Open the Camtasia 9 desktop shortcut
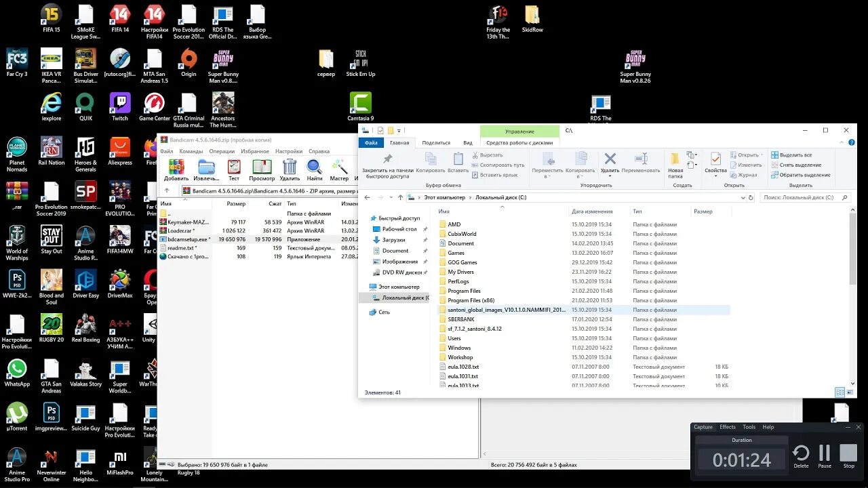This screenshot has width=868, height=488. coord(361,107)
